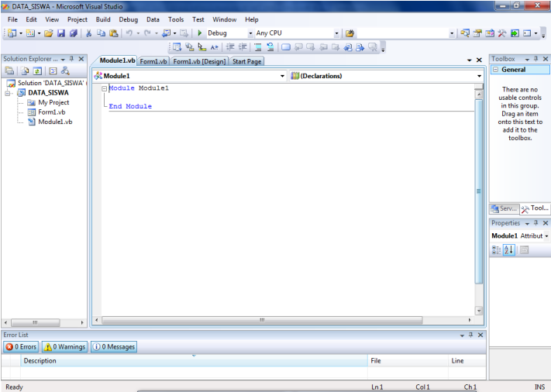The width and height of the screenshot is (551, 392).
Task: Open the File menu
Action: pos(12,19)
